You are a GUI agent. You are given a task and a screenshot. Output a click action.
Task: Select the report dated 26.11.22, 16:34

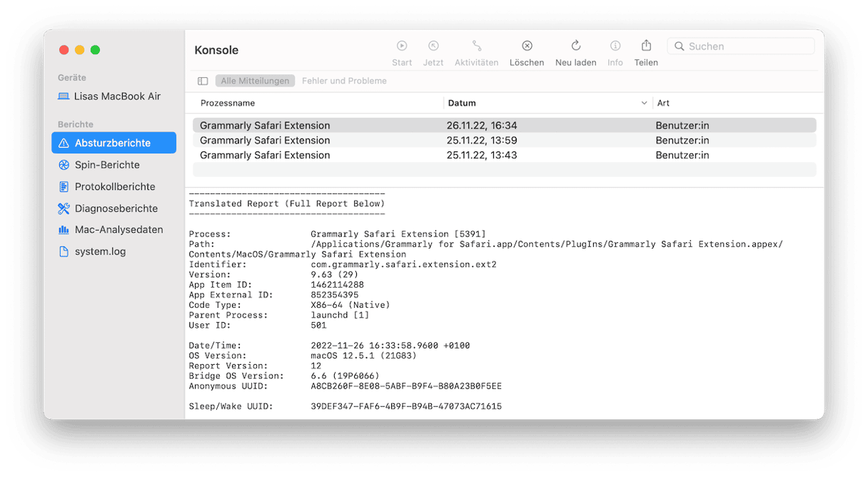tap(504, 126)
